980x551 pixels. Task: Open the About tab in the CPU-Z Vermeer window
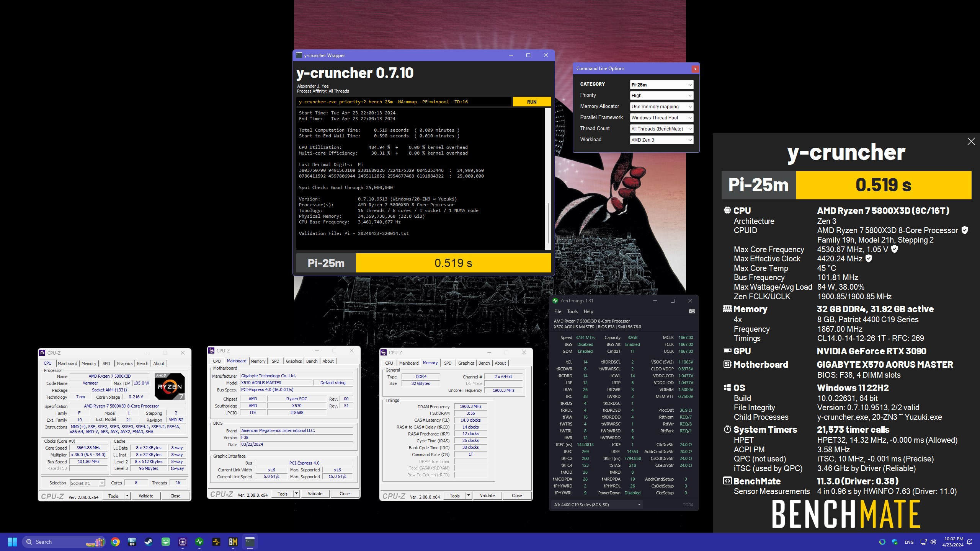point(159,364)
